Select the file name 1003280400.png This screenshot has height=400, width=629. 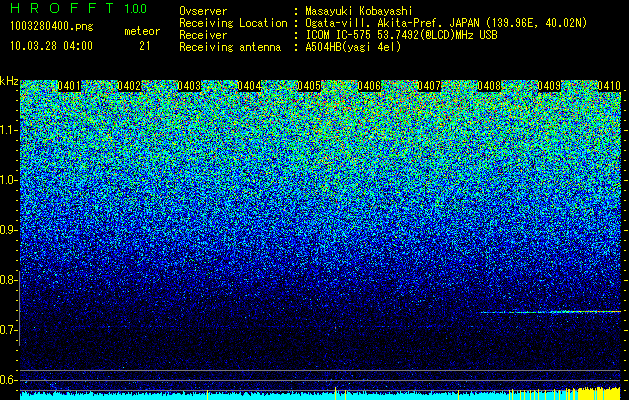(52, 26)
